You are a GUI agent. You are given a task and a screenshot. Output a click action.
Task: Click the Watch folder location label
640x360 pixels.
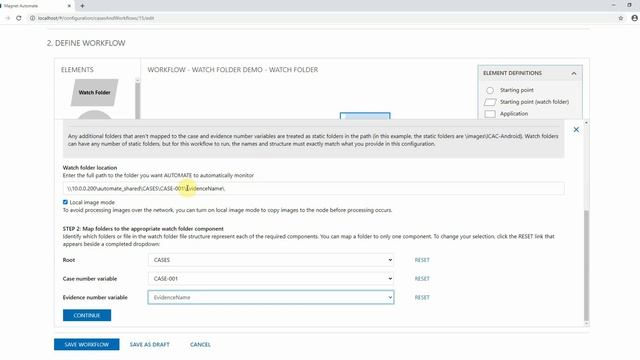tap(90, 168)
